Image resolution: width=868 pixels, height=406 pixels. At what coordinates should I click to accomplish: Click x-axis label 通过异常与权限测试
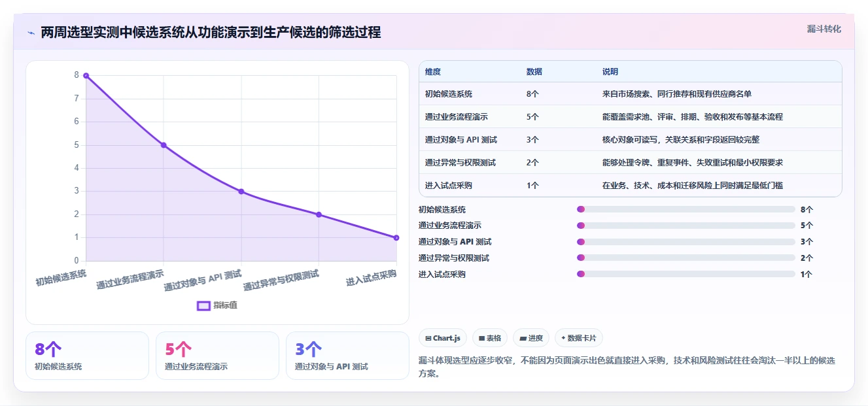click(x=281, y=280)
